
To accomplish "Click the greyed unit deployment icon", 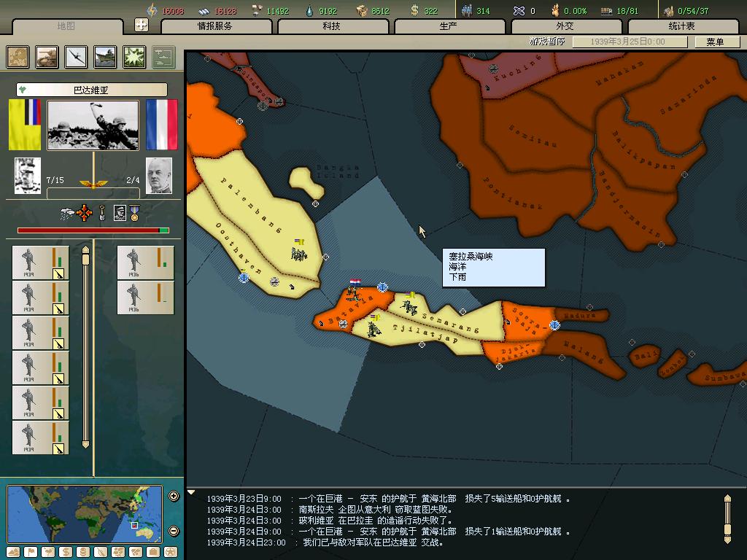I will coord(163,57).
